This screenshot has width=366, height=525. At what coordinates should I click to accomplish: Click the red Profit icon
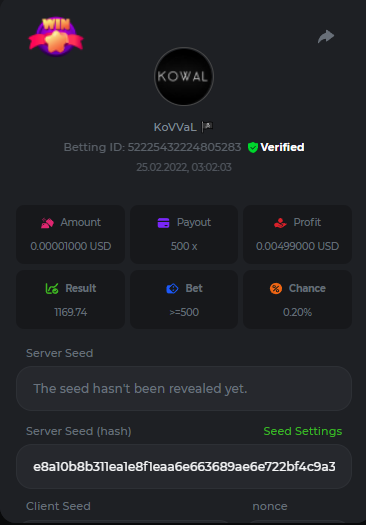[280, 223]
